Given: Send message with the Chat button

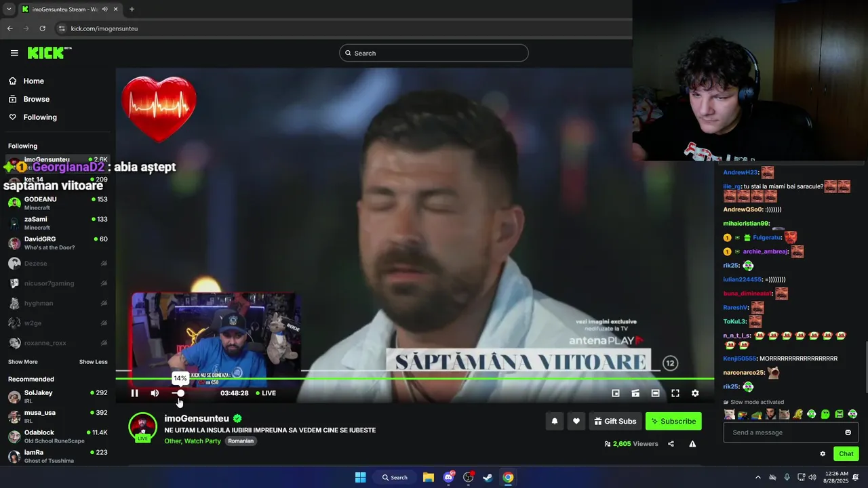Looking at the screenshot, I should pos(846,454).
